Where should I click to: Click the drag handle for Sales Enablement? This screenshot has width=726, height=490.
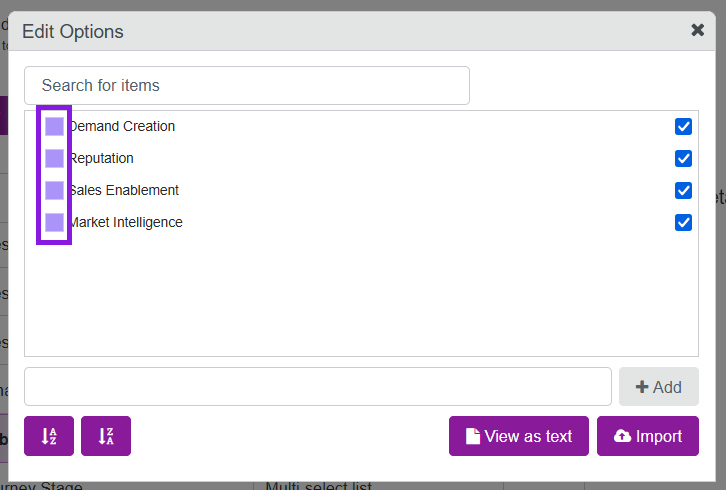click(x=54, y=190)
